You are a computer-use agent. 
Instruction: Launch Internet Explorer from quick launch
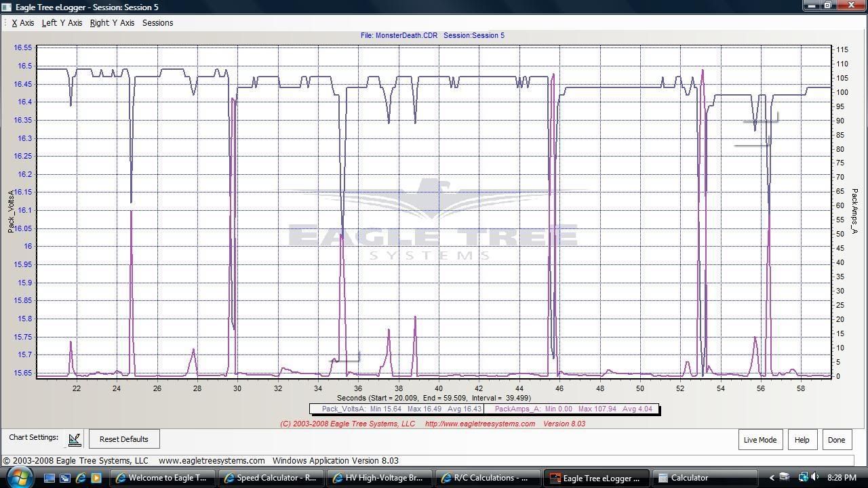coord(81,478)
